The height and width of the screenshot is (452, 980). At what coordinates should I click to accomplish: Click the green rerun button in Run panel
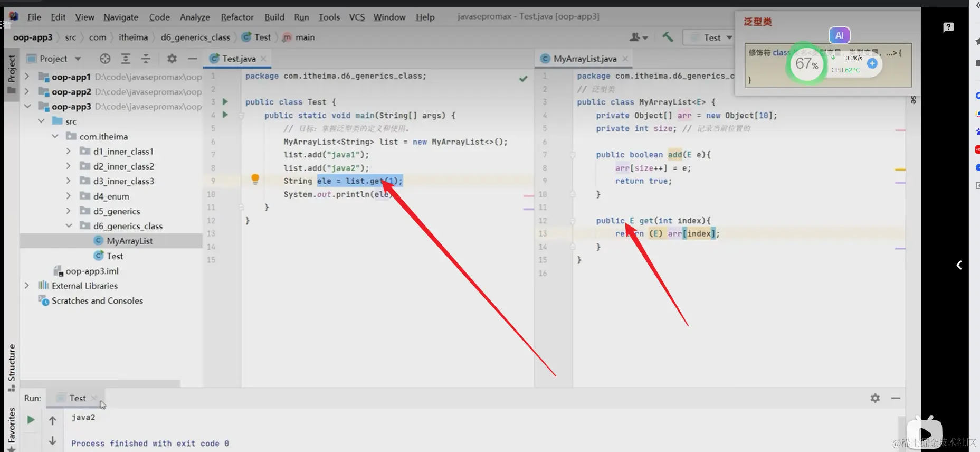tap(31, 420)
